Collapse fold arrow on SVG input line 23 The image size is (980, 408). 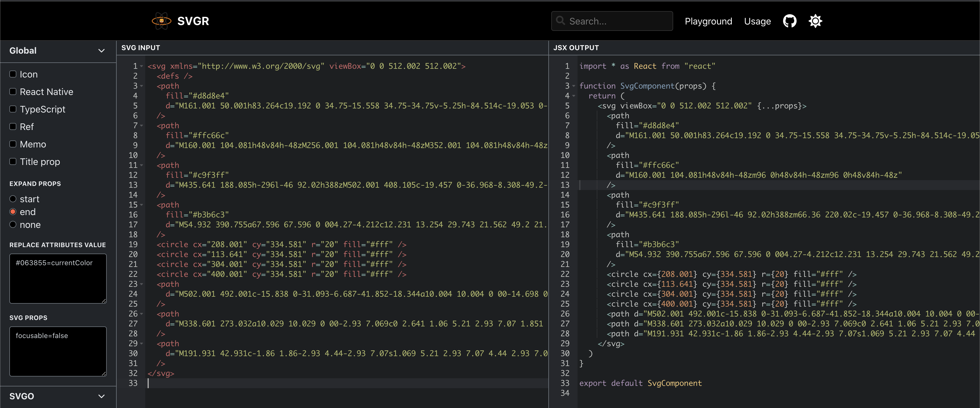click(141, 284)
